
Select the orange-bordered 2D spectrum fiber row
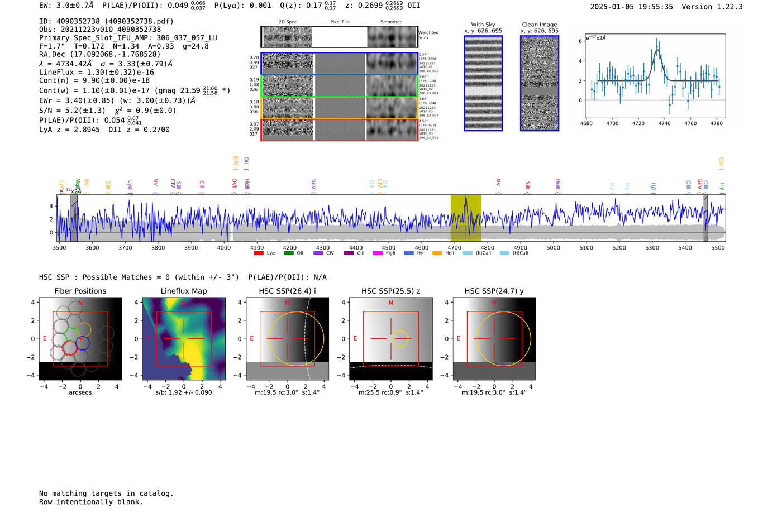point(339,108)
